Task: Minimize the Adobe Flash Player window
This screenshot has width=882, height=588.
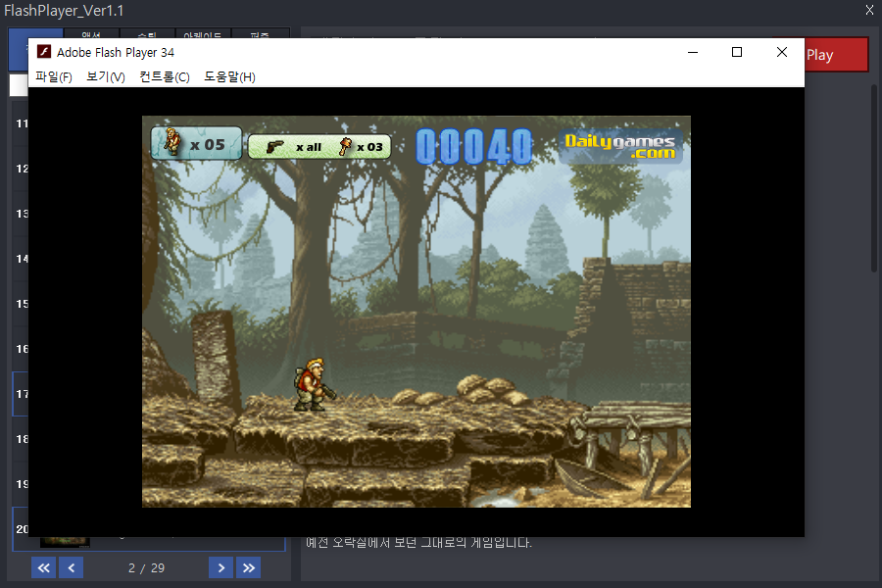Action: tap(693, 52)
